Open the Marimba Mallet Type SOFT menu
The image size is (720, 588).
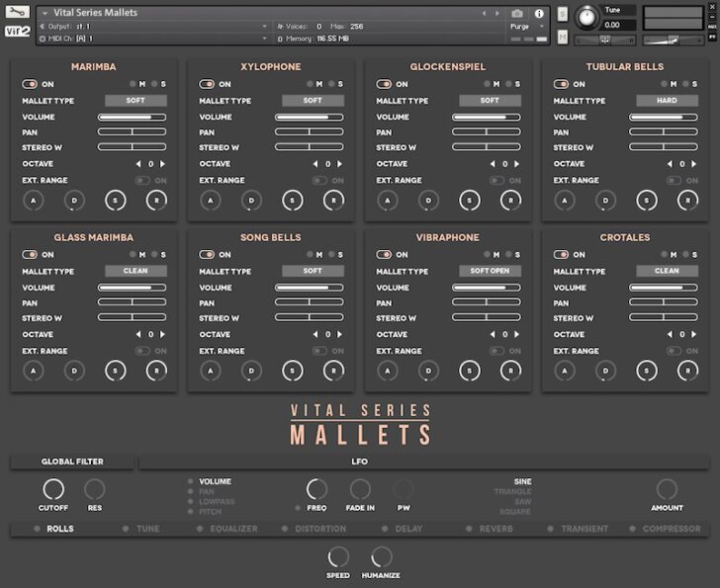click(x=135, y=101)
